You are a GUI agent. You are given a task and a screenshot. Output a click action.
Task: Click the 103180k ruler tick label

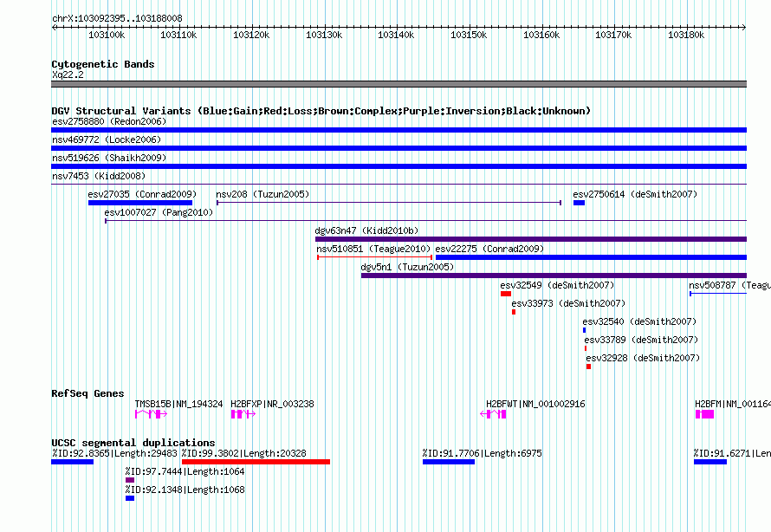point(686,36)
